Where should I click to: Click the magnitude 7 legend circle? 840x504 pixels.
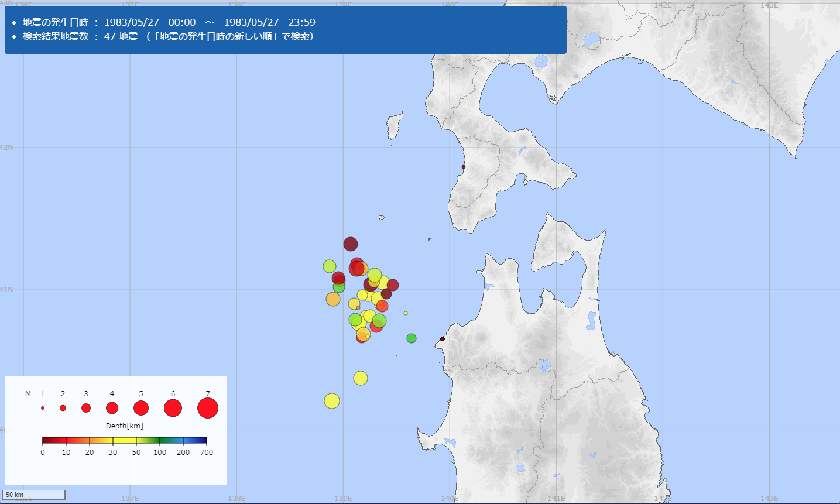click(x=208, y=408)
